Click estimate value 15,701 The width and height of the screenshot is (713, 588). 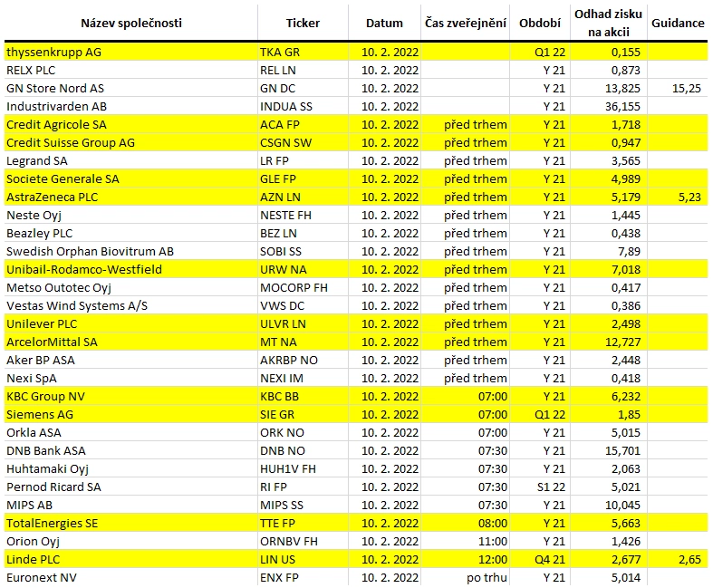point(609,451)
